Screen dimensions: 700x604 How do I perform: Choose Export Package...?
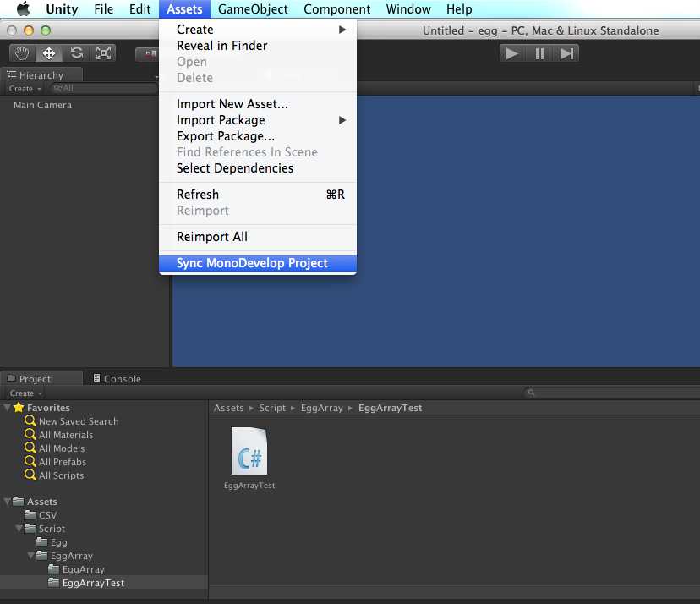[258, 136]
